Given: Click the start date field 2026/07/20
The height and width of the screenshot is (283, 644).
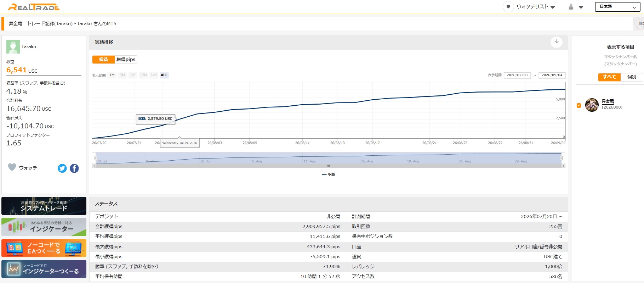Looking at the screenshot, I should [517, 75].
